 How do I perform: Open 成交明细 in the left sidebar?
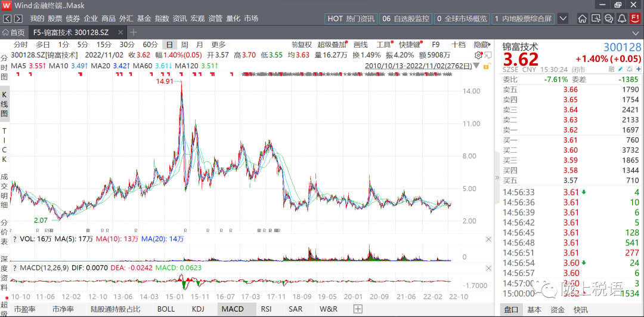coord(5,191)
